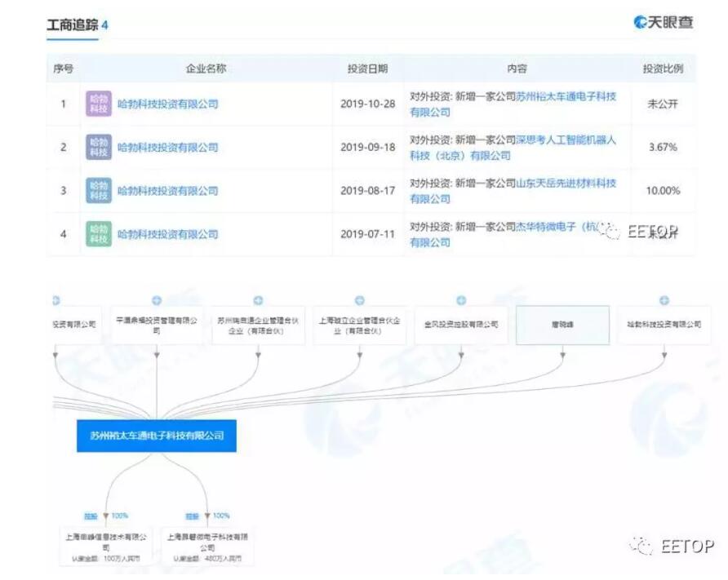Click the 未公开 ratio in row 1
This screenshot has width=728, height=580.
pos(663,104)
